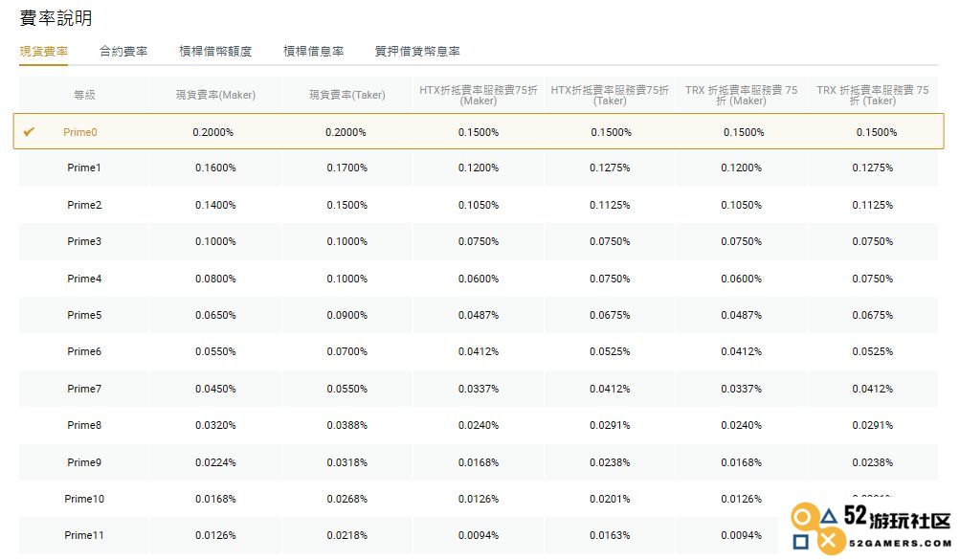Click Prime2 spot Maker fee 0.1400%
The width and height of the screenshot is (960, 560).
coord(215,205)
